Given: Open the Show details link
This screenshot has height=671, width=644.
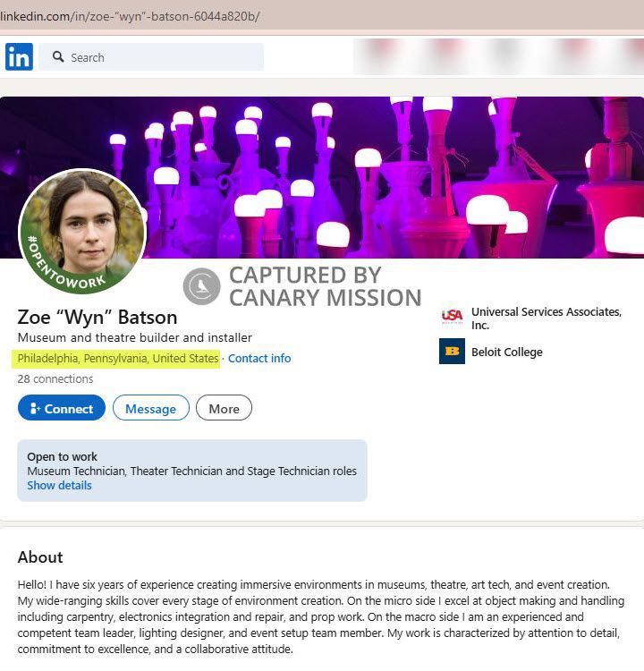Looking at the screenshot, I should (59, 486).
